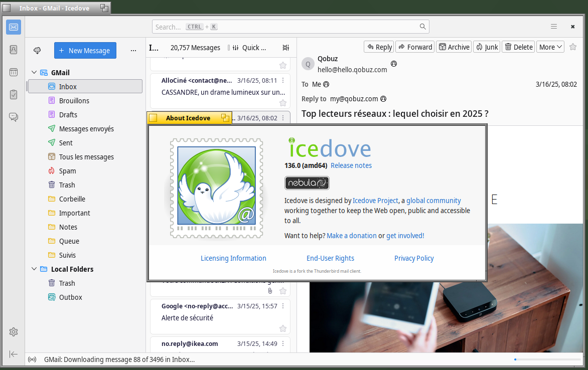The width and height of the screenshot is (588, 370).
Task: Click About Icedove title bar menu icon
Action: pyautogui.click(x=153, y=118)
